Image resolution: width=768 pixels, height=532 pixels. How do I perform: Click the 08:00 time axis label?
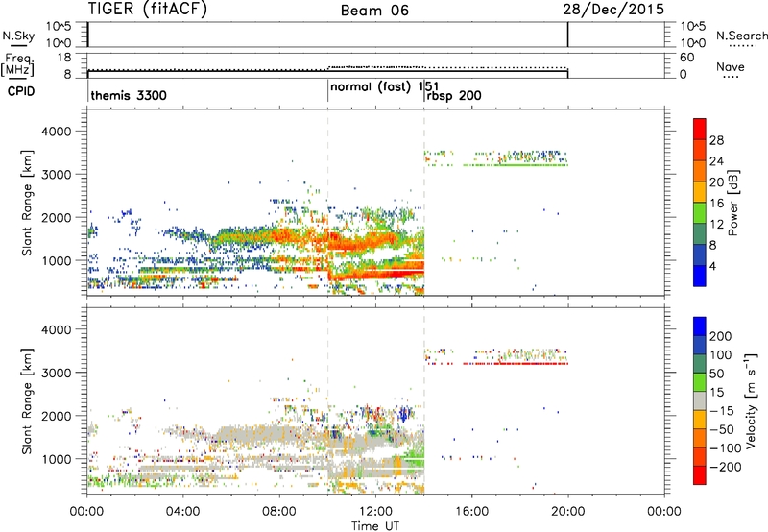tap(279, 511)
